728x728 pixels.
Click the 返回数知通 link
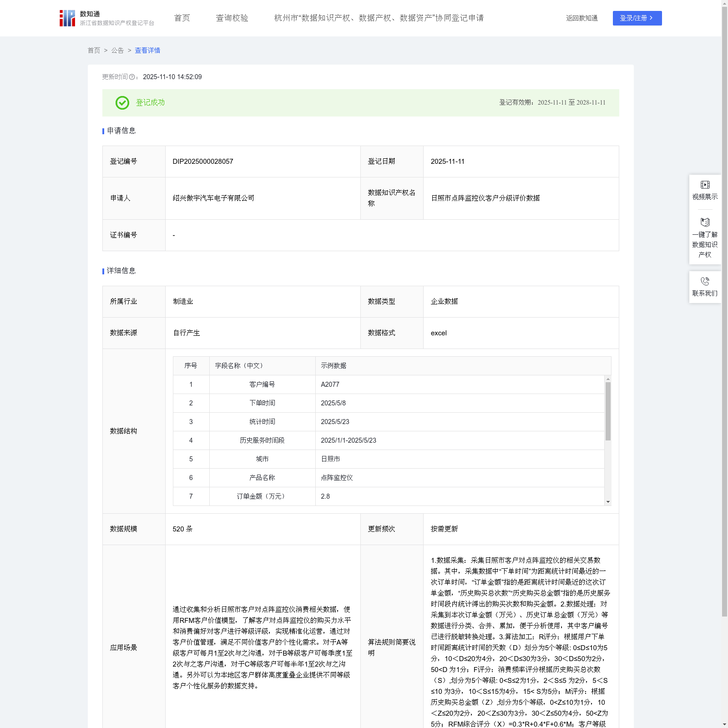coord(581,18)
